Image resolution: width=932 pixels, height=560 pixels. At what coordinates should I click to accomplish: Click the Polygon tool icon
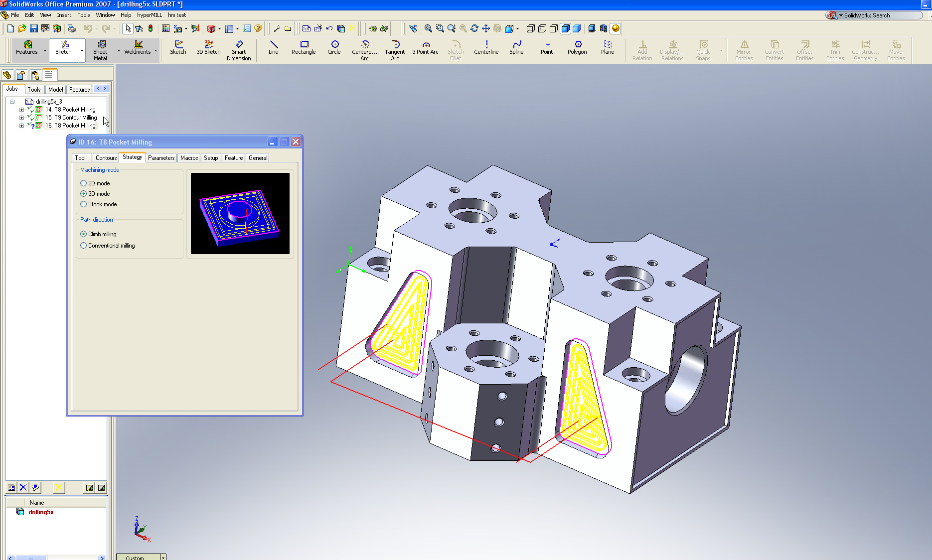[x=577, y=48]
